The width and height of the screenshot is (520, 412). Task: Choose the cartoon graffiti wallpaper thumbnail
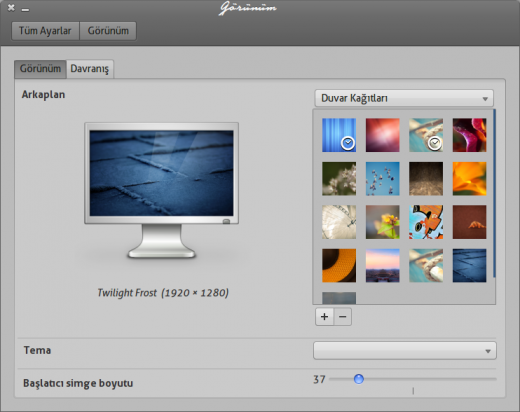point(426,222)
